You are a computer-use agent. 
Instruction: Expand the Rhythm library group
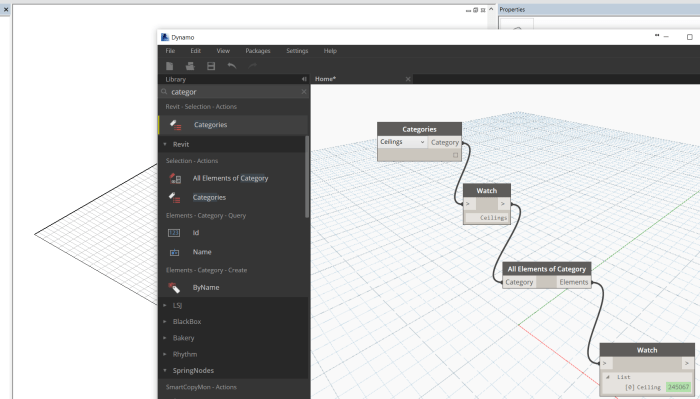pyautogui.click(x=165, y=354)
